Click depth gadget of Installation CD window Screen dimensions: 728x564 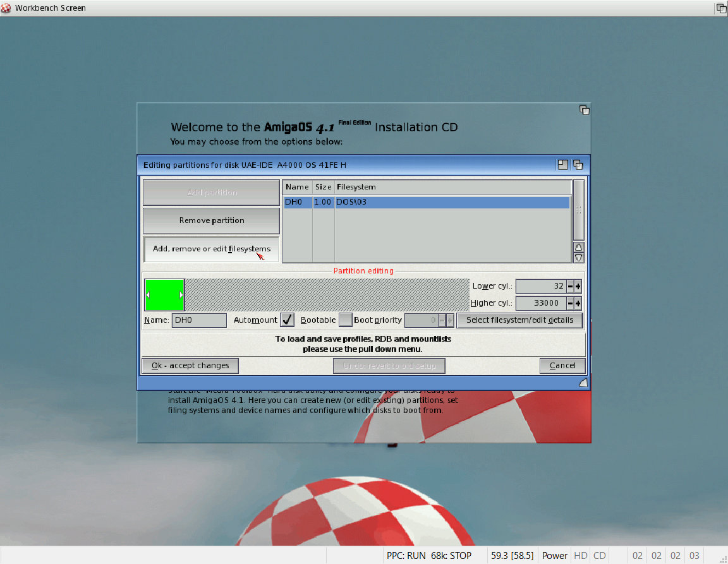[x=584, y=110]
